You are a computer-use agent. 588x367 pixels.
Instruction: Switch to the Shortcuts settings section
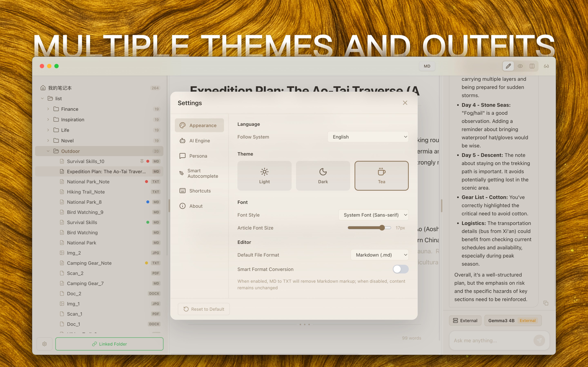[199, 191]
